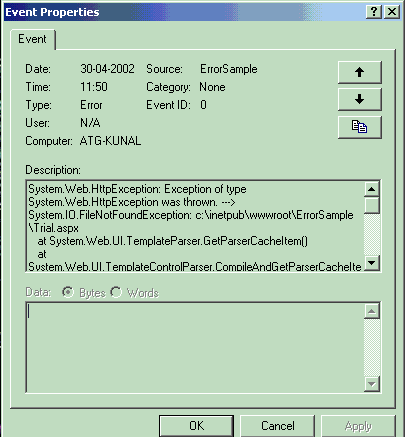Click the User value N/A

(x=90, y=123)
